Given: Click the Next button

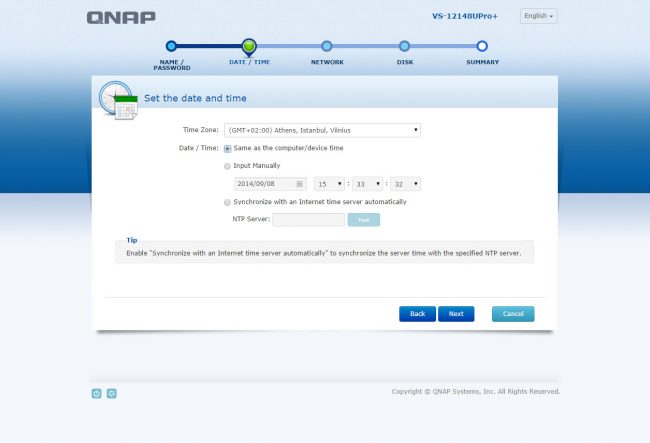Looking at the screenshot, I should 455,314.
